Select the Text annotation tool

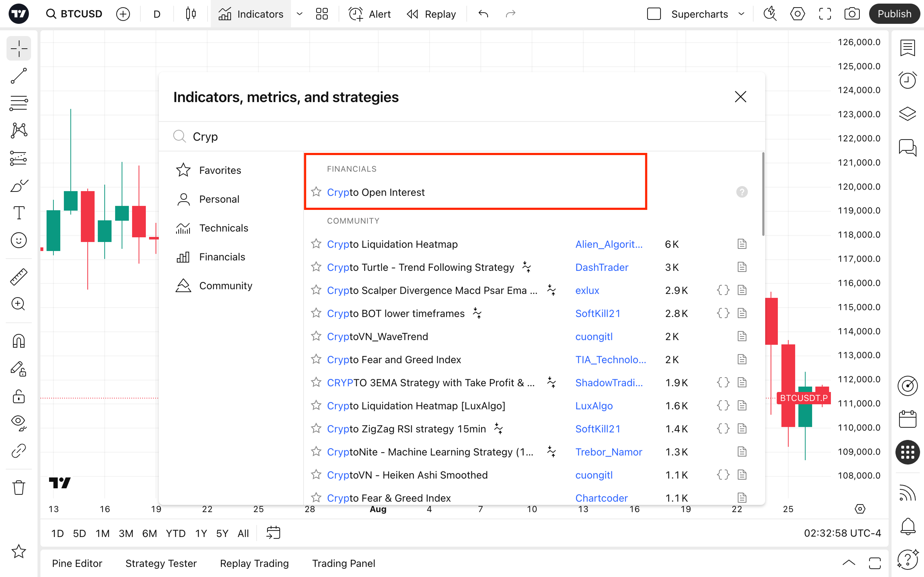coord(18,213)
